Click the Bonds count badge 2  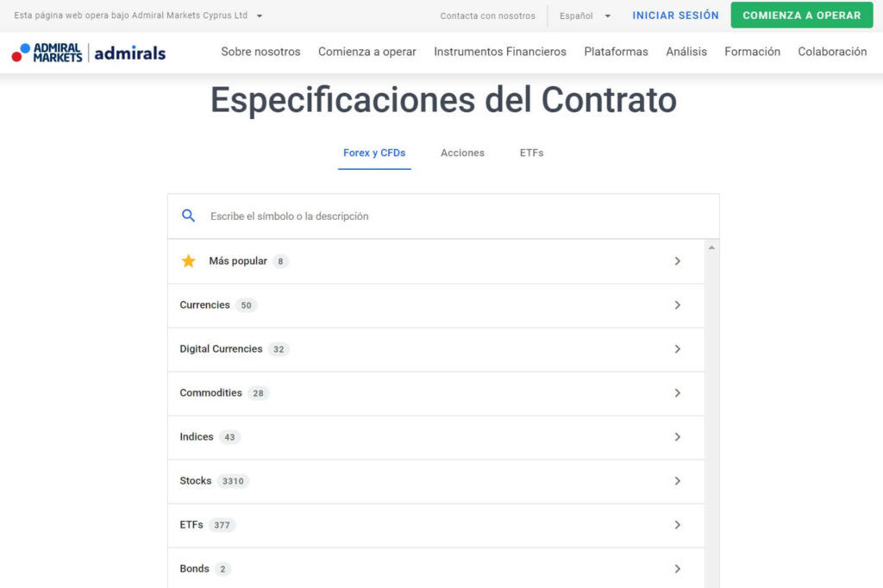(223, 569)
